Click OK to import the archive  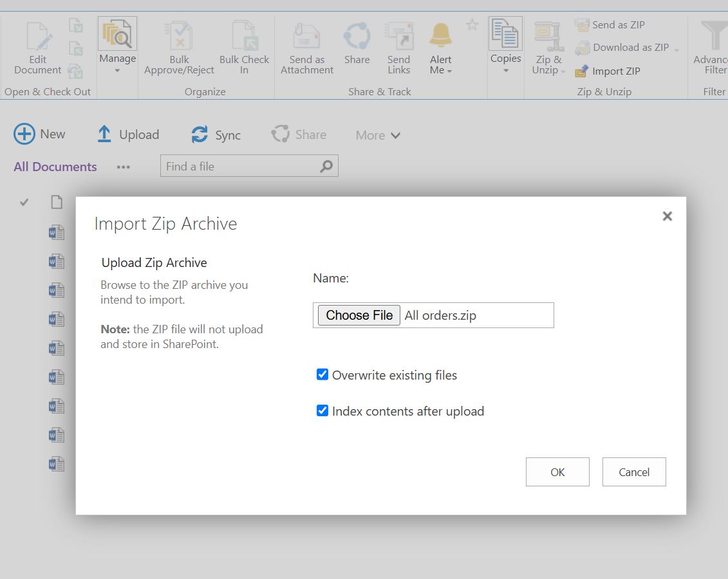pos(557,472)
